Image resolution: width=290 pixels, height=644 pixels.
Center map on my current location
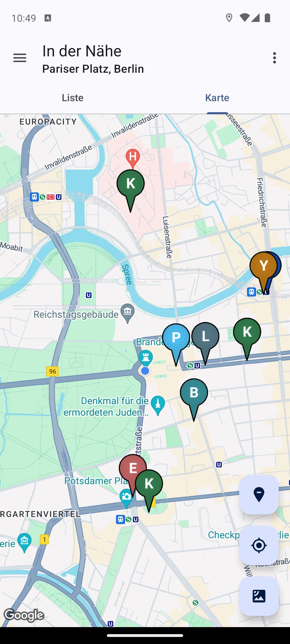click(259, 545)
